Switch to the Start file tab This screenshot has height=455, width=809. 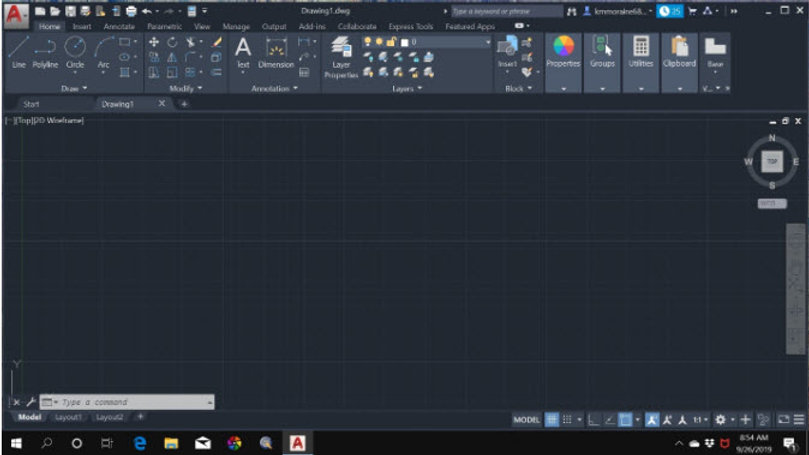coord(31,104)
